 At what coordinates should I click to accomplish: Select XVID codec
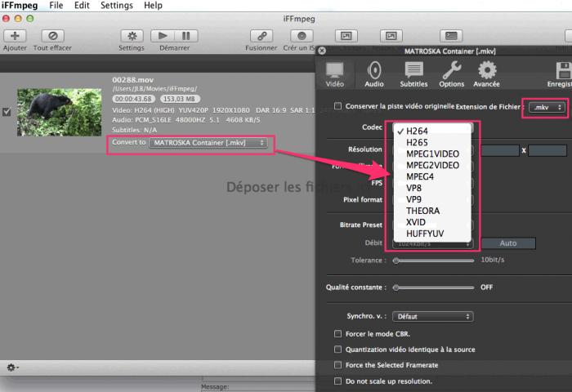pos(432,222)
